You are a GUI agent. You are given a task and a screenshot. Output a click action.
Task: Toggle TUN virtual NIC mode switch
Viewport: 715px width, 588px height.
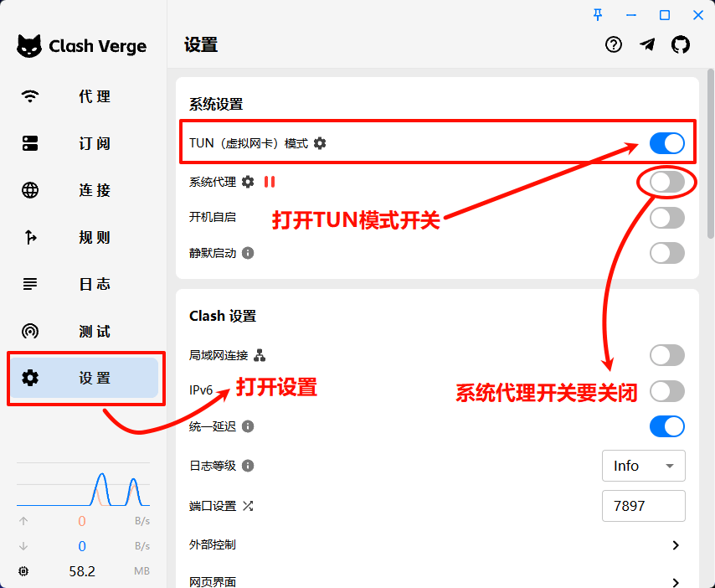(667, 143)
